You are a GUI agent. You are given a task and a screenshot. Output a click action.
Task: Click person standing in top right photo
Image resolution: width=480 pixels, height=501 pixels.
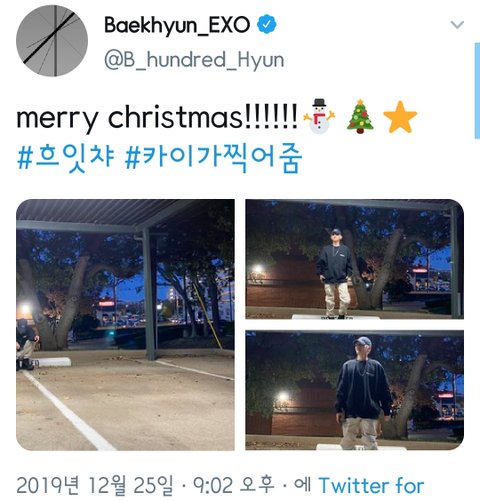coord(335,274)
